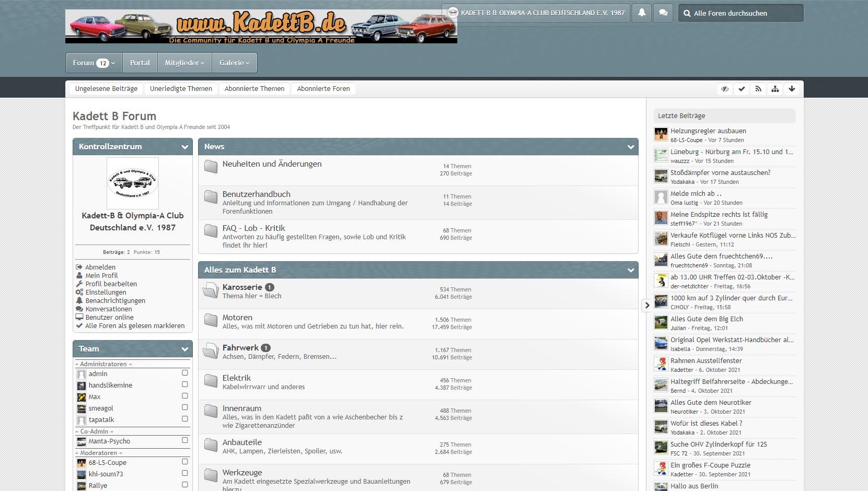Tick the checkbox beside handslikemine

click(x=184, y=384)
